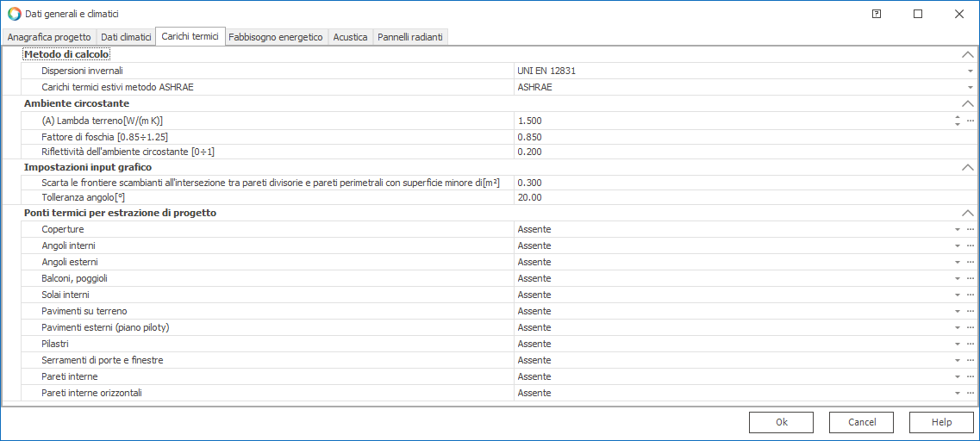This screenshot has width=980, height=441.
Task: Open Dispersioni invernali dropdown
Action: coord(970,71)
